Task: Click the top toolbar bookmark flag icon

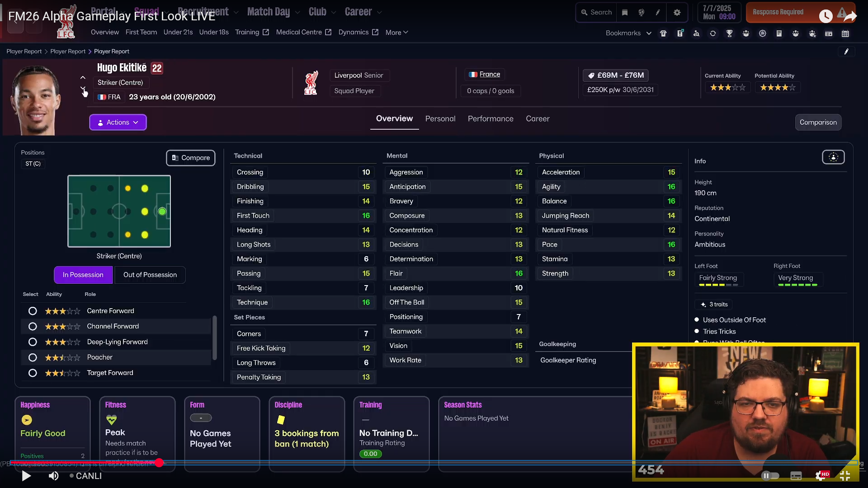Action: tap(625, 13)
